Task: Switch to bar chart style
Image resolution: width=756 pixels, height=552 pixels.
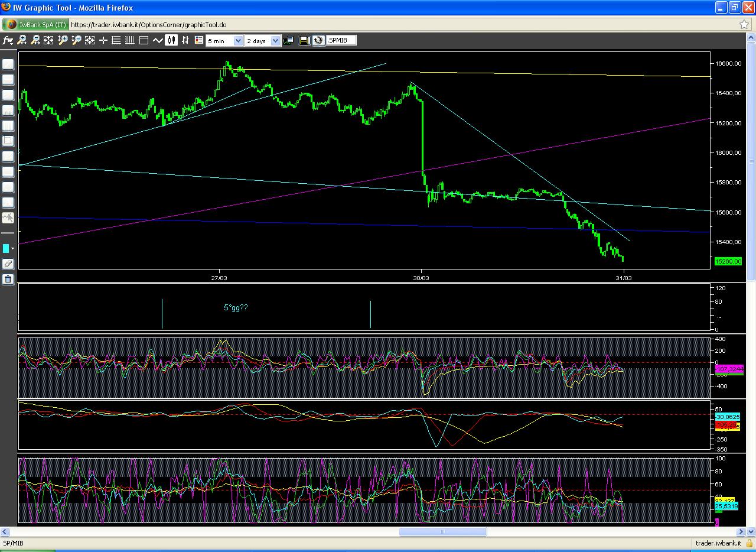Action: 185,40
